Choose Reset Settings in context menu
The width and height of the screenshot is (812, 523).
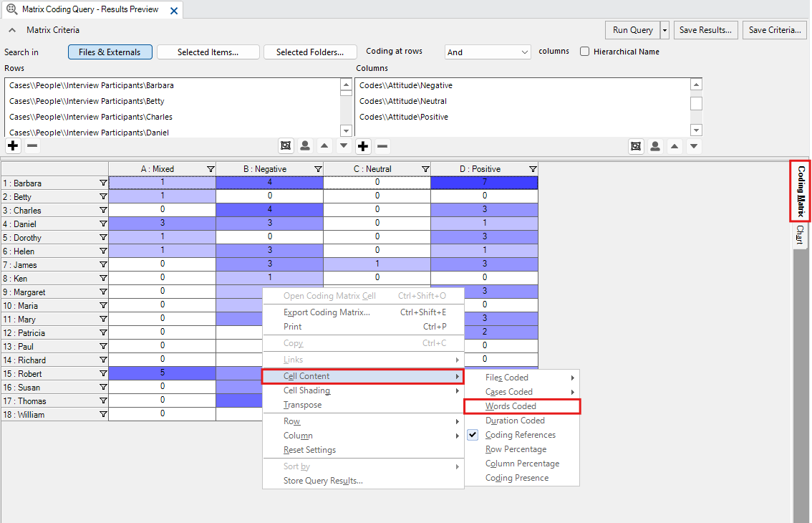click(363, 450)
